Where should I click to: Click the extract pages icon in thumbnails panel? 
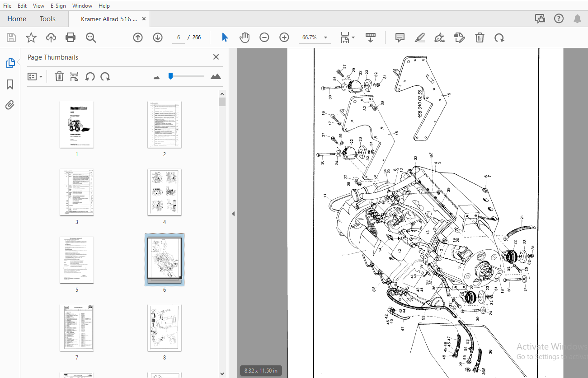(x=75, y=76)
